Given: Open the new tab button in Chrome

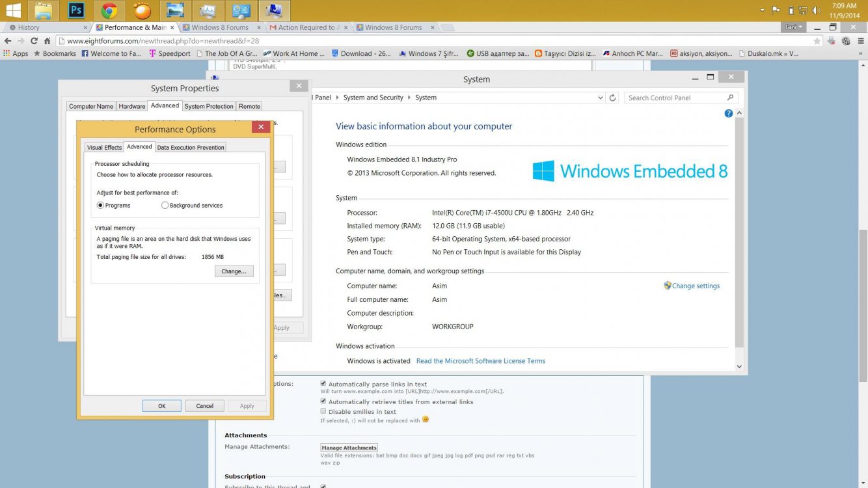Looking at the screenshot, I should [x=448, y=27].
